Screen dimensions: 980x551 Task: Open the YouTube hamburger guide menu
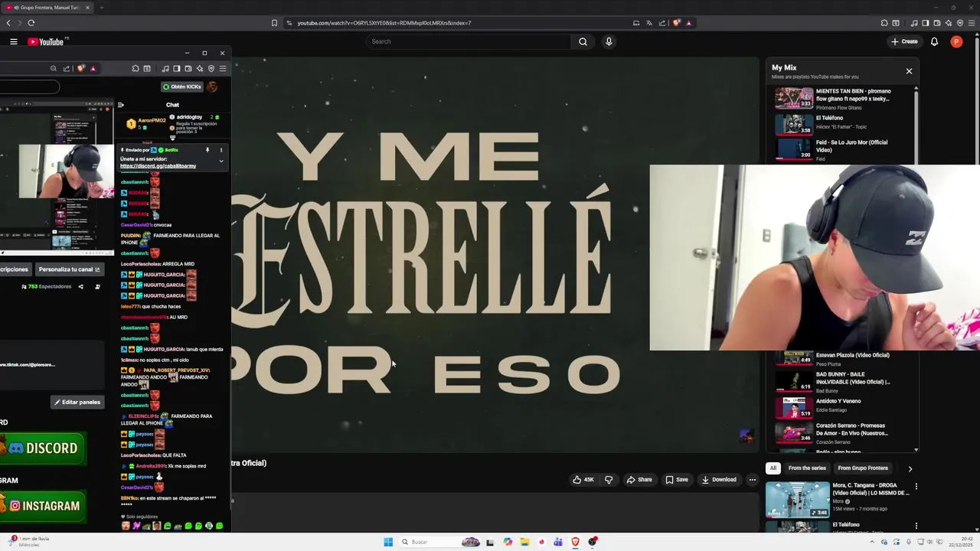(14, 42)
